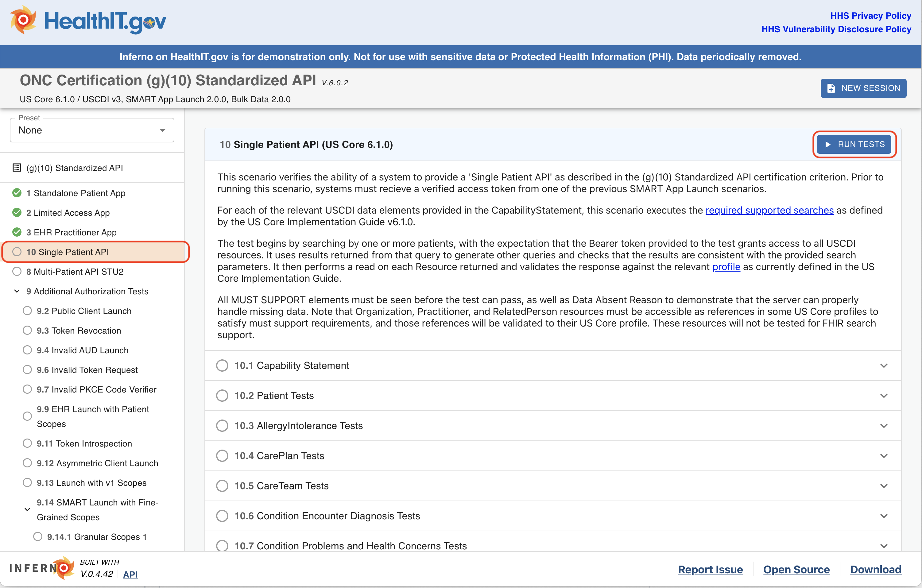Image resolution: width=922 pixels, height=588 pixels.
Task: Click status circle for 9.9 EHR Launch with Patient Scopes
Action: coord(27,416)
